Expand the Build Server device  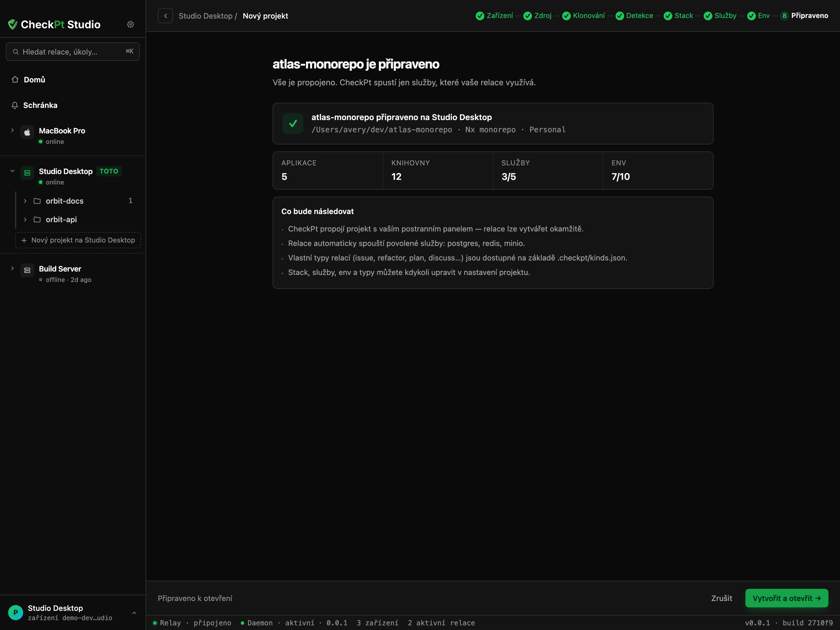pyautogui.click(x=12, y=269)
